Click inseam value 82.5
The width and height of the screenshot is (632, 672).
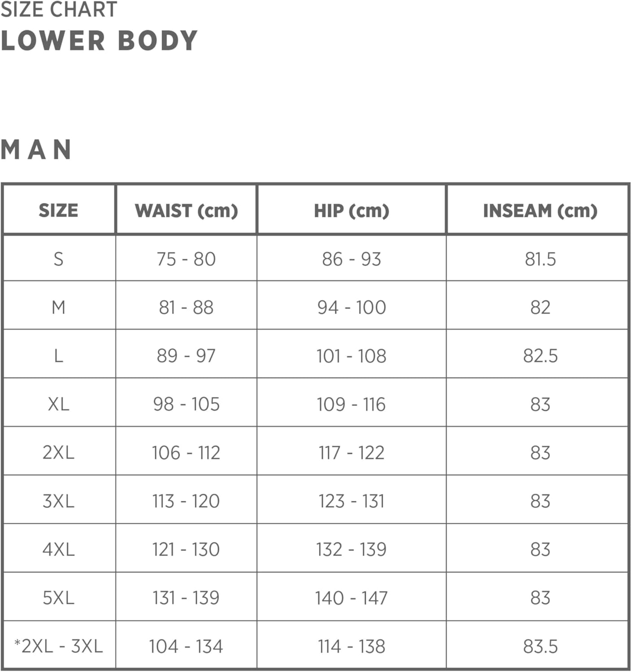pyautogui.click(x=540, y=356)
